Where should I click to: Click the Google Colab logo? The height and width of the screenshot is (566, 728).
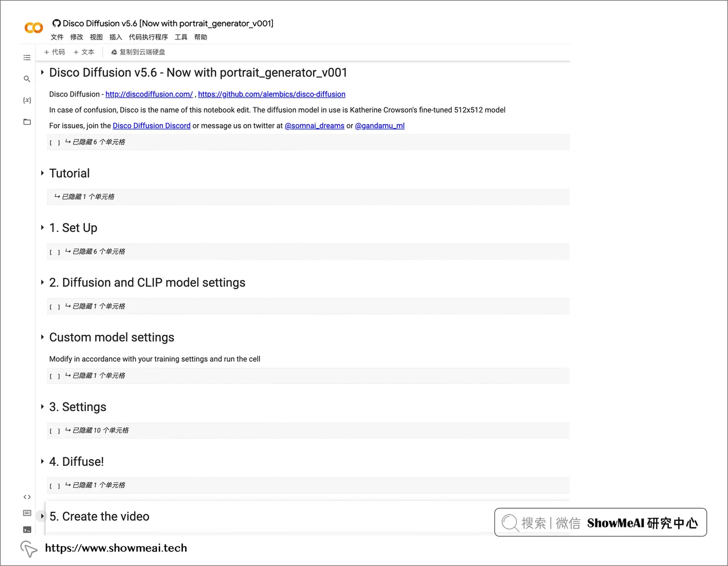[34, 28]
